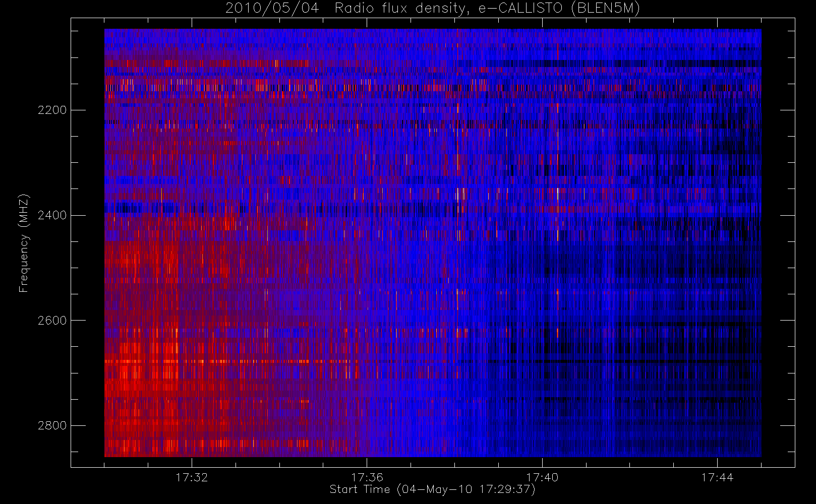Click the 2800 frequency tick label
816x504 pixels.
click(52, 425)
